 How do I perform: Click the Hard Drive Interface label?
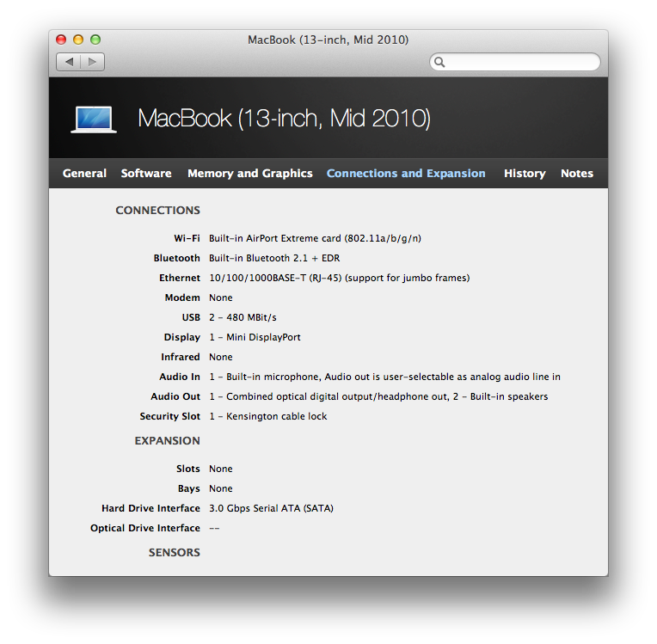tap(150, 508)
